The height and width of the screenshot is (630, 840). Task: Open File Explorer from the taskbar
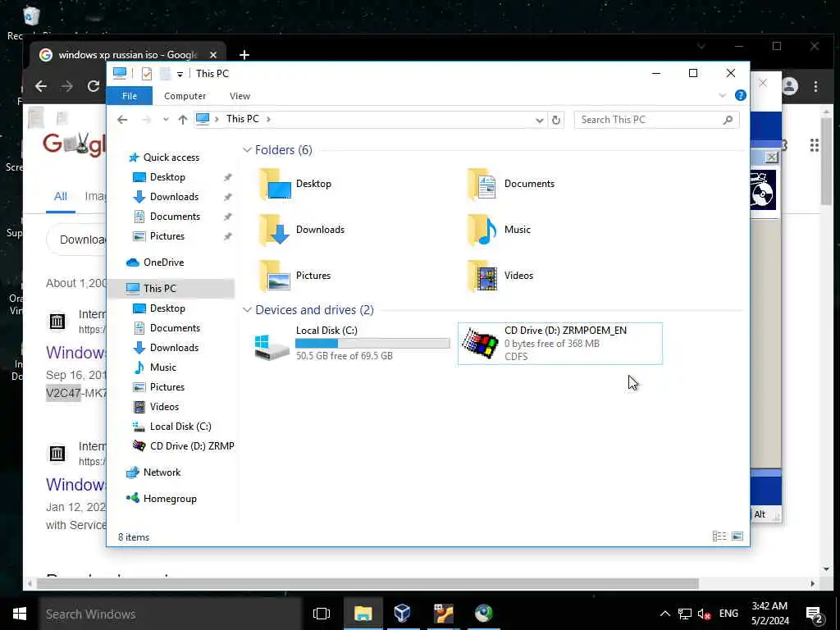(x=363, y=614)
